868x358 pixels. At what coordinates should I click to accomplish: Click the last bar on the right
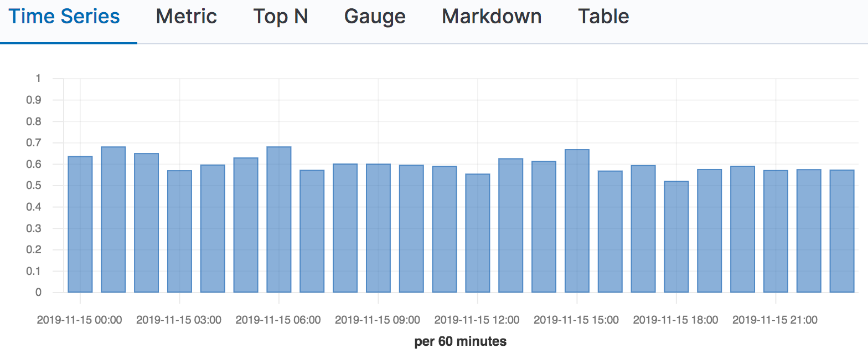842,231
